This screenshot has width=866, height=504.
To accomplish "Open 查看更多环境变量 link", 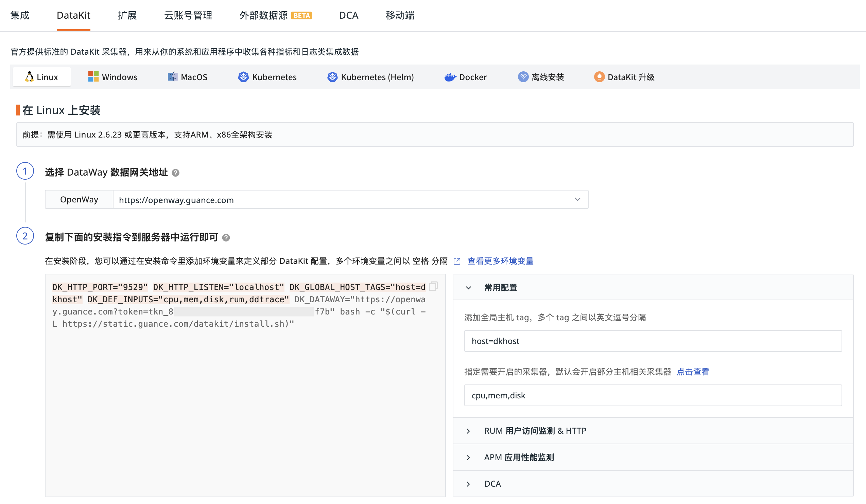I will point(500,261).
